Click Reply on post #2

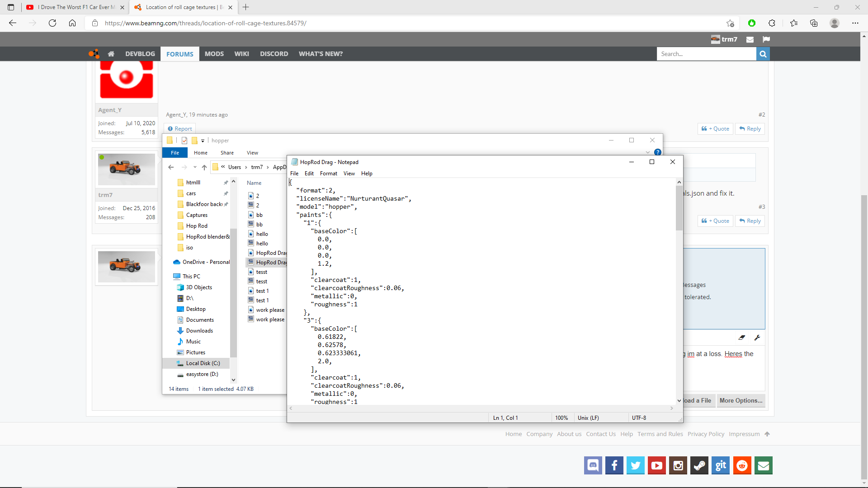click(750, 129)
